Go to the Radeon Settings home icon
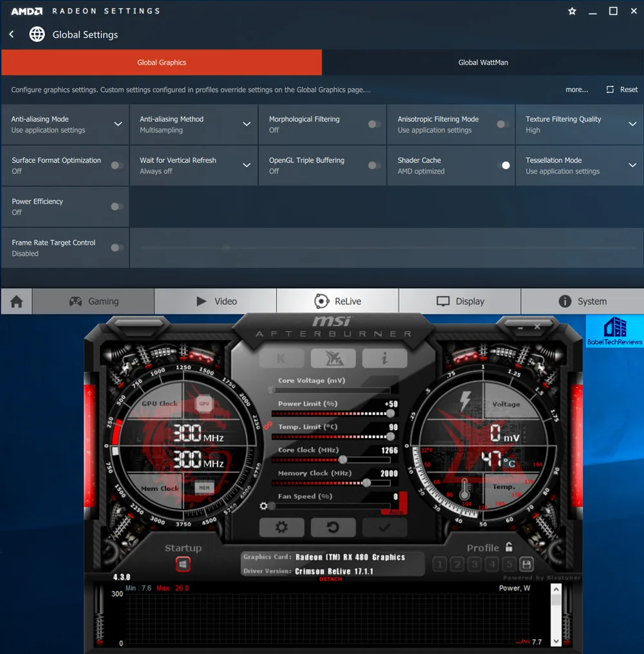The image size is (644, 654). click(x=17, y=301)
